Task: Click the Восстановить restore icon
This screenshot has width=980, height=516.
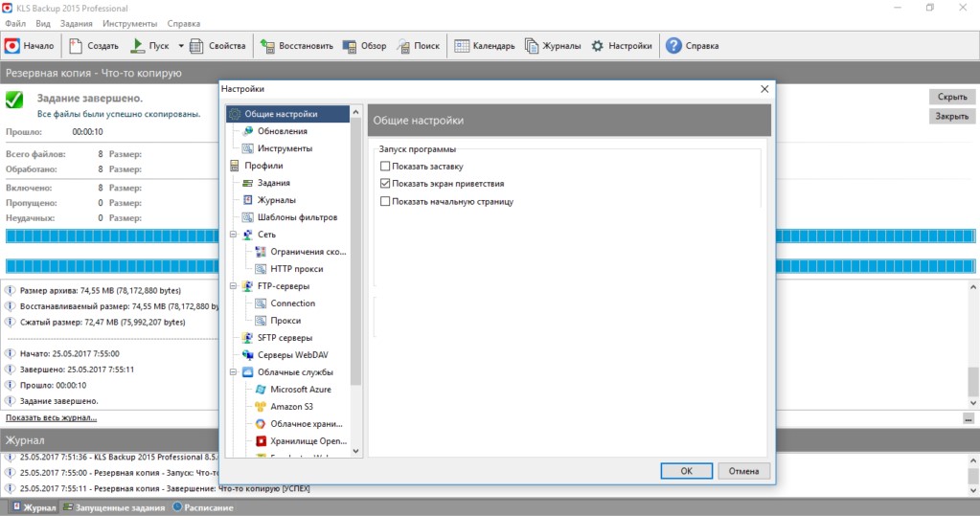Action: point(267,46)
